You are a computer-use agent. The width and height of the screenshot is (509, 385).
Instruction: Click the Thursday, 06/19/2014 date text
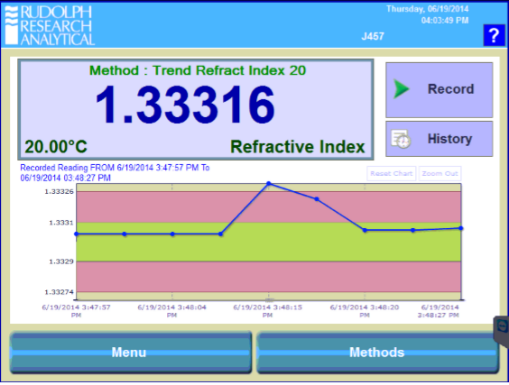(x=427, y=9)
